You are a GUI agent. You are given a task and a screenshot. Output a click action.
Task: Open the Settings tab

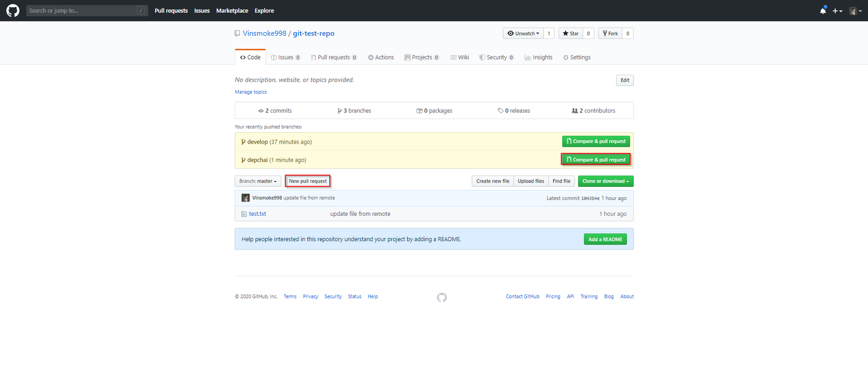click(x=577, y=57)
